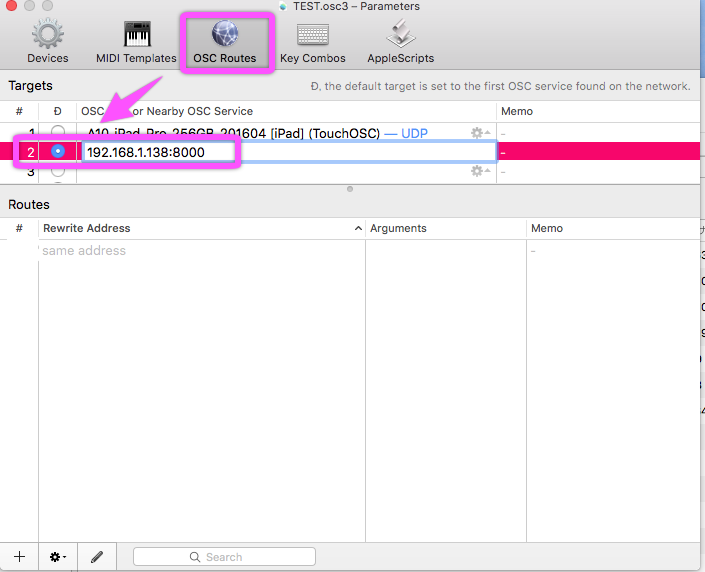
Task: Select default target radio for row 1
Action: point(59,132)
